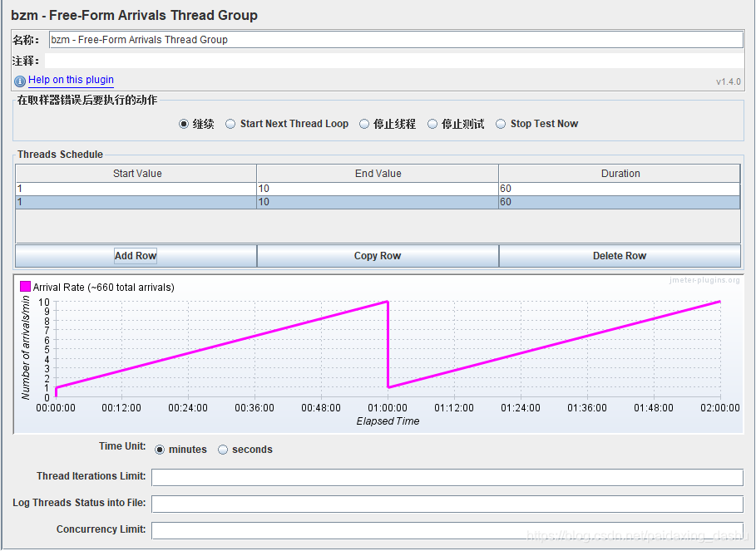Click the v1.4.0 version label

point(728,82)
